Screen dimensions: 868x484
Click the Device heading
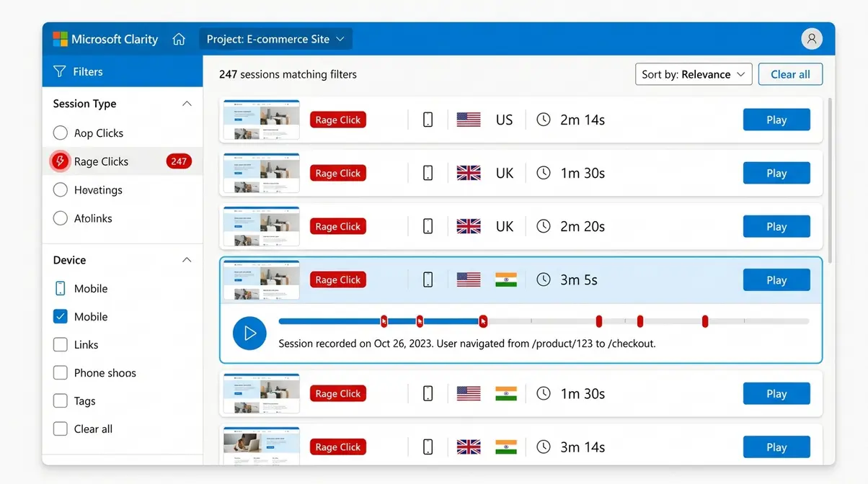[69, 260]
